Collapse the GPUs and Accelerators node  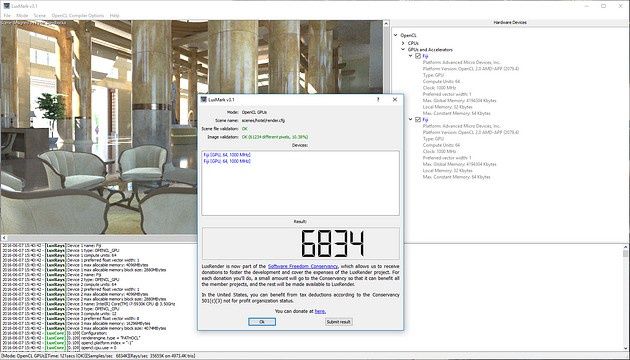403,49
